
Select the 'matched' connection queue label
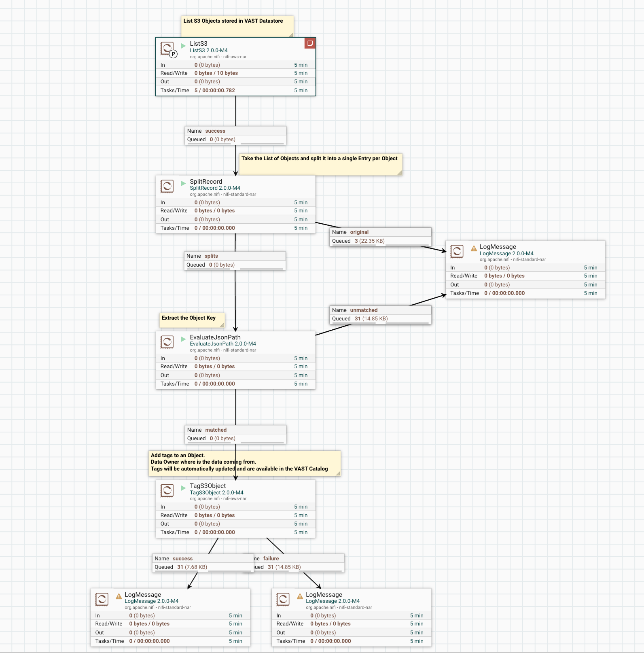[x=236, y=434]
